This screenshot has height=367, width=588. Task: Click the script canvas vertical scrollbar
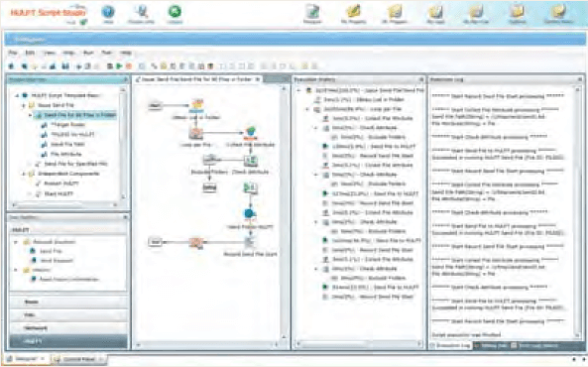(284, 212)
